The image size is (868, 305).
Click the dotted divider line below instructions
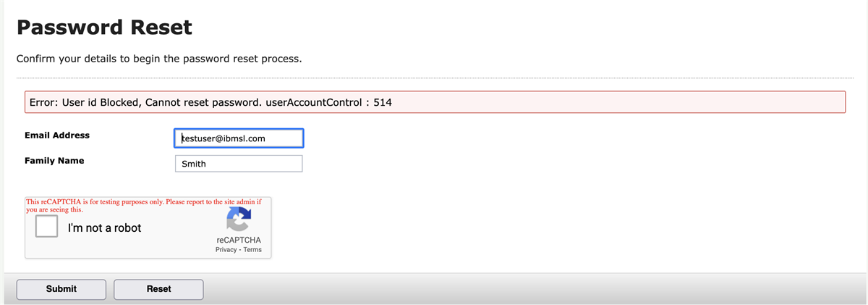tap(434, 78)
